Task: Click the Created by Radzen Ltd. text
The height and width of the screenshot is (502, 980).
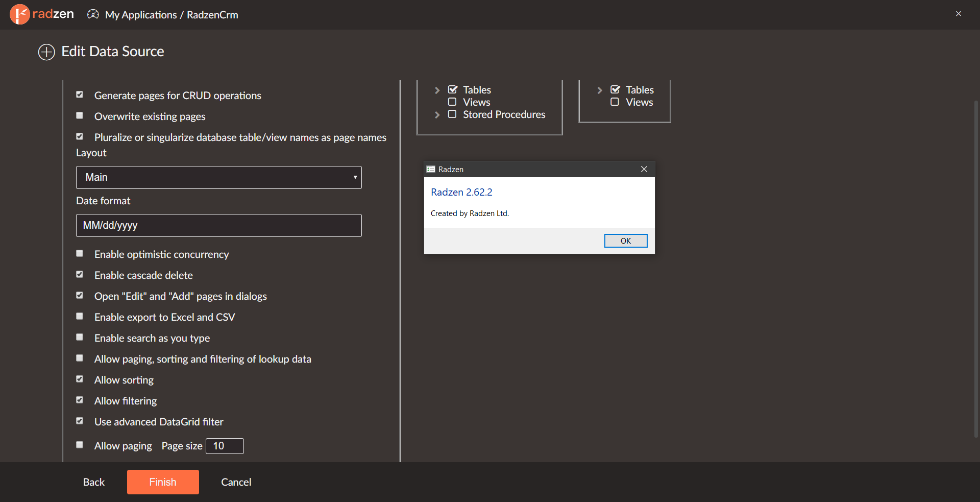Action: (x=470, y=213)
